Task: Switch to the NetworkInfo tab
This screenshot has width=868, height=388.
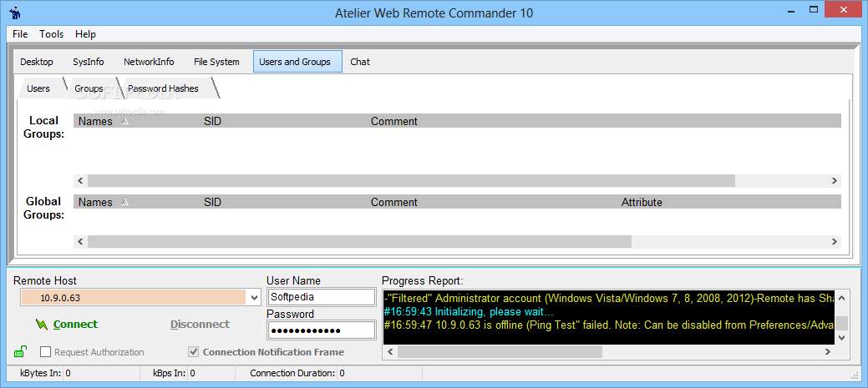Action: pyautogui.click(x=149, y=62)
